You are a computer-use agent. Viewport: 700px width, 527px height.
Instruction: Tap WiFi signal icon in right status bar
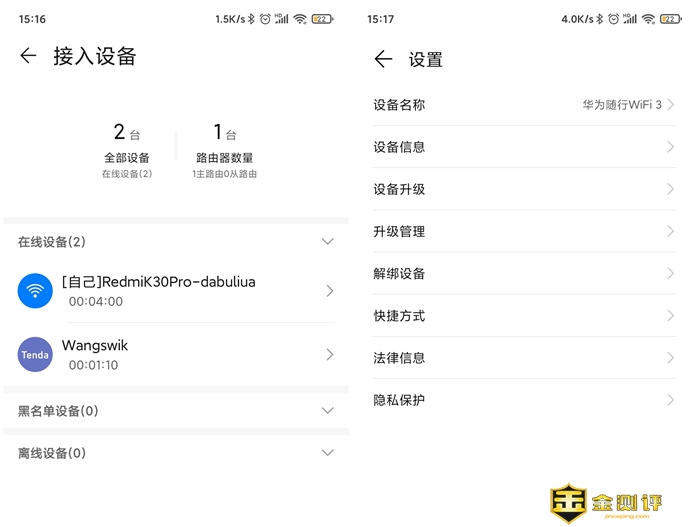(648, 19)
